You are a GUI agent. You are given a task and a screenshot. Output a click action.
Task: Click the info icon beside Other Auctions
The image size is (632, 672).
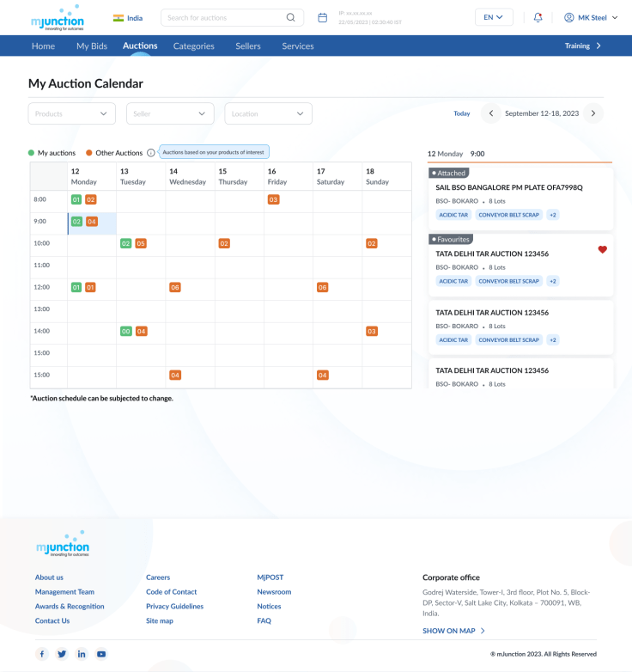151,153
